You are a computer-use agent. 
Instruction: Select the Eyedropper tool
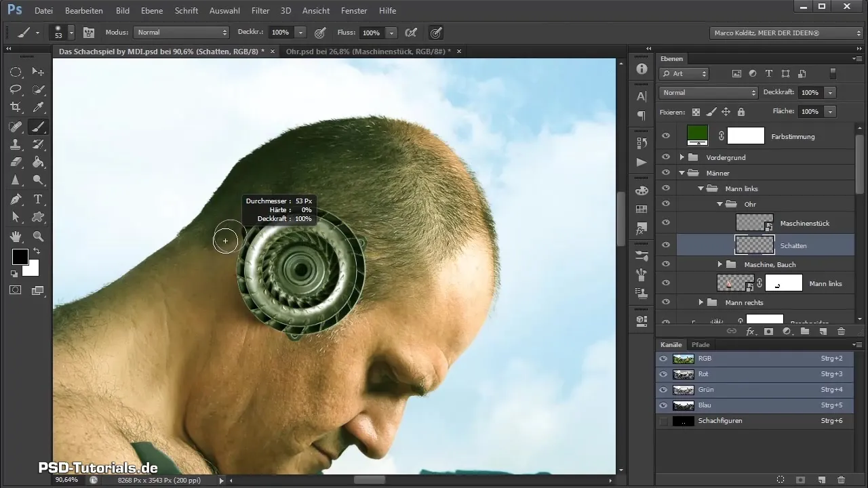(39, 107)
